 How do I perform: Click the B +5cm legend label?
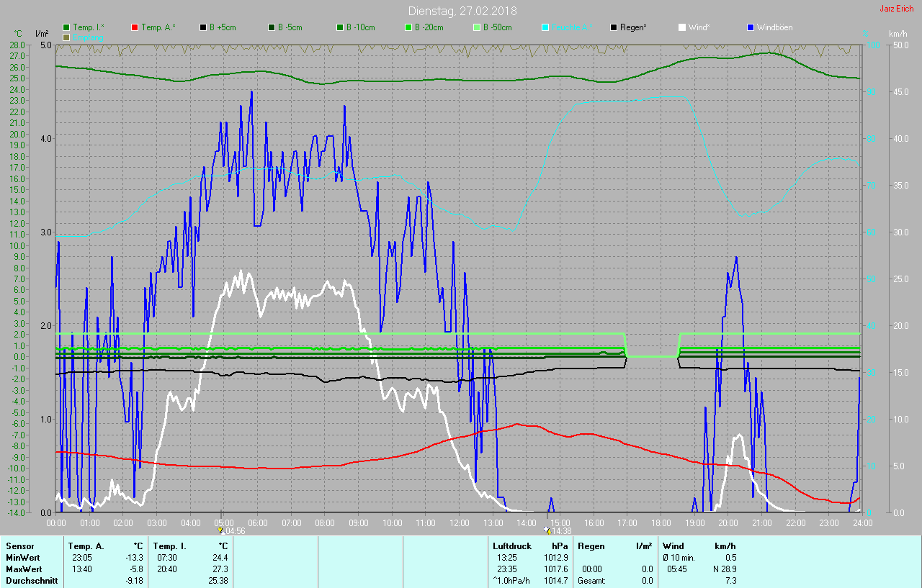(223, 27)
